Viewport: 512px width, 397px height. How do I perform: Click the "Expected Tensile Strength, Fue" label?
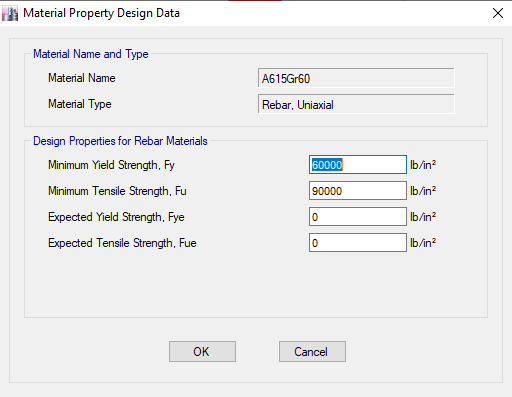point(122,243)
